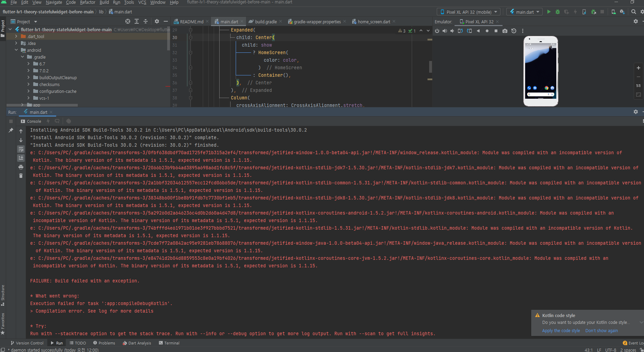This screenshot has height=352, width=644.
Task: Apply the code style link
Action: pos(561,331)
